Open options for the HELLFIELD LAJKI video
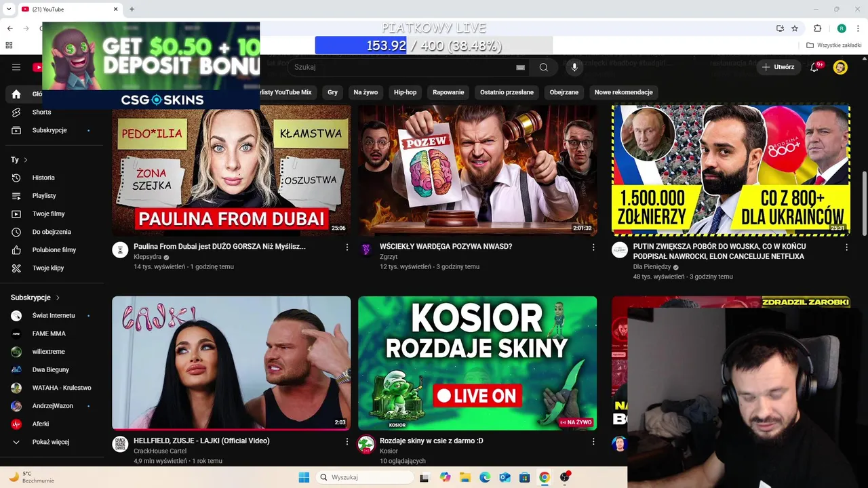 coord(347,441)
